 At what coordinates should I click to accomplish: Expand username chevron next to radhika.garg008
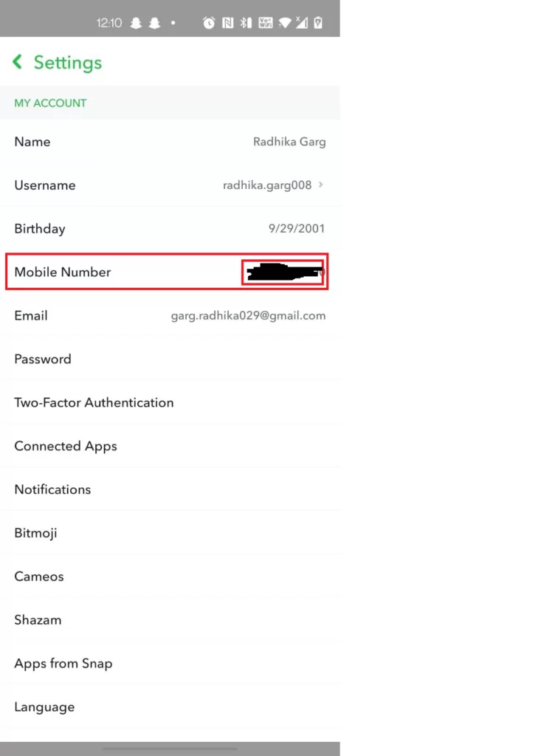point(321,185)
